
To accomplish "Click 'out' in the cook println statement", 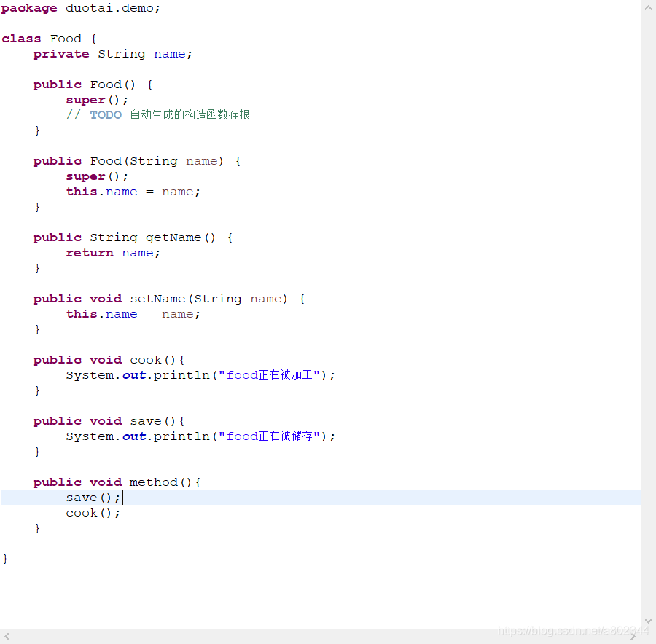I will pyautogui.click(x=134, y=375).
